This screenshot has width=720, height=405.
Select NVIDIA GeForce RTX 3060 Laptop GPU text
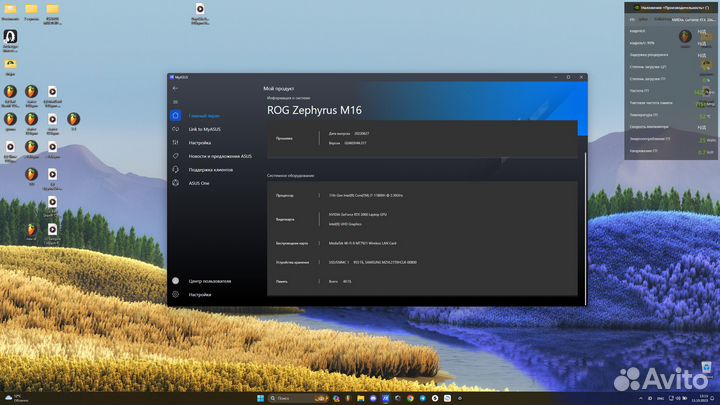click(x=357, y=214)
